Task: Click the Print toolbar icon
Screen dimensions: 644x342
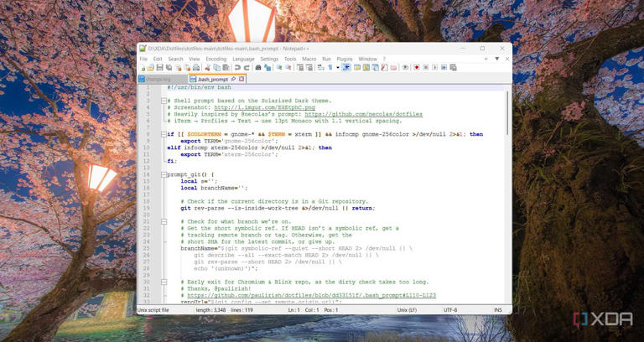Action: 194,68
